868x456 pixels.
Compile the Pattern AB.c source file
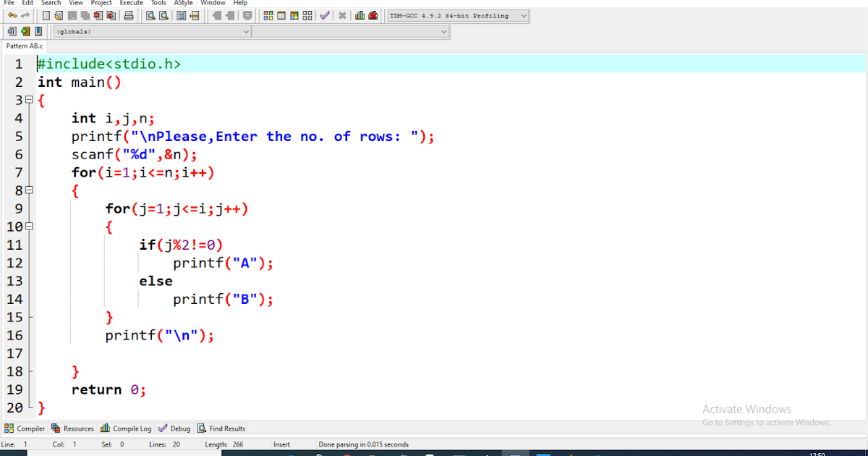[268, 15]
